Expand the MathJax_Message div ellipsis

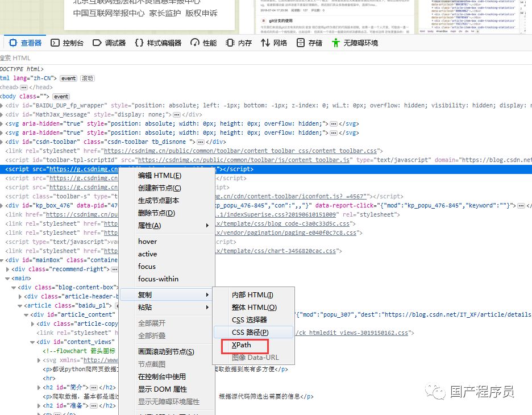[x=176, y=115]
